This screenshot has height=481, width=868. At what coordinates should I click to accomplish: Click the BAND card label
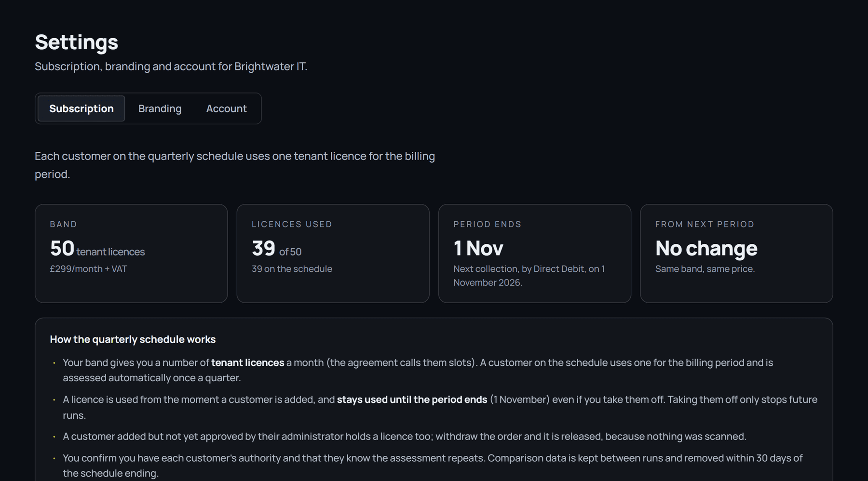(63, 224)
